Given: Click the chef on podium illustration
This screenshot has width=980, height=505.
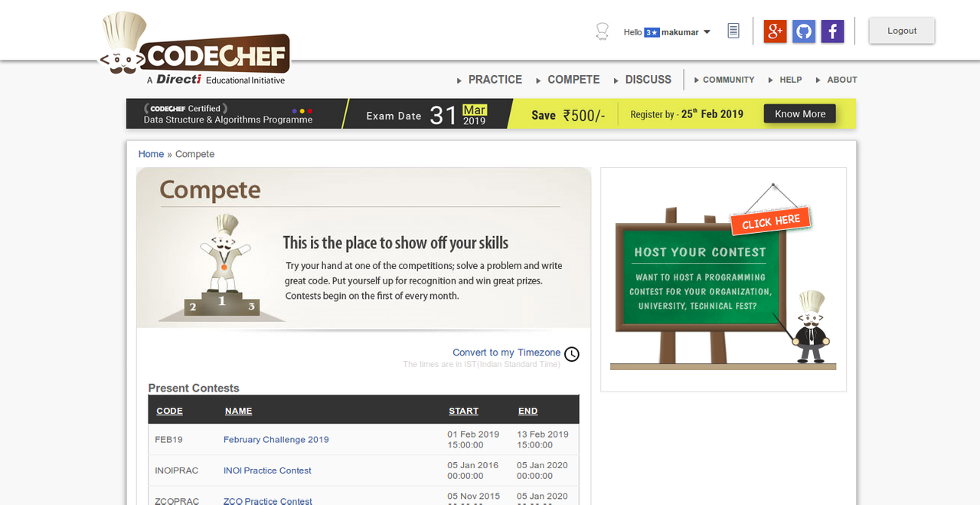Looking at the screenshot, I should pos(223,265).
